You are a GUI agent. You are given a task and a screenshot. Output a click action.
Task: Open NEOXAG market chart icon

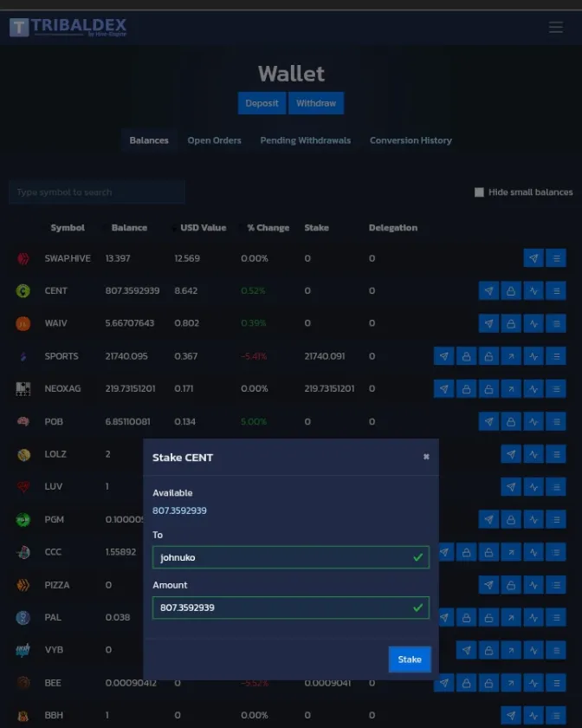coord(533,389)
